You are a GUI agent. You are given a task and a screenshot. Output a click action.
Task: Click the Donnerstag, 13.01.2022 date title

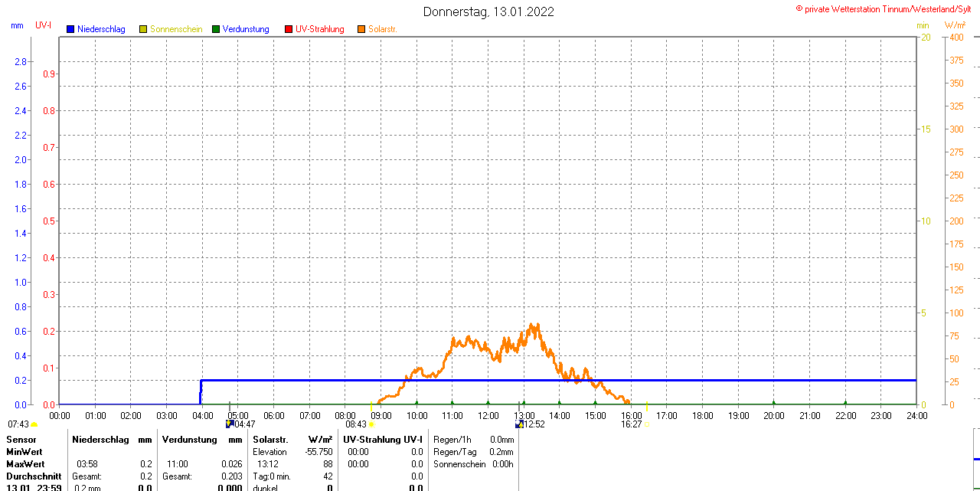[488, 11]
